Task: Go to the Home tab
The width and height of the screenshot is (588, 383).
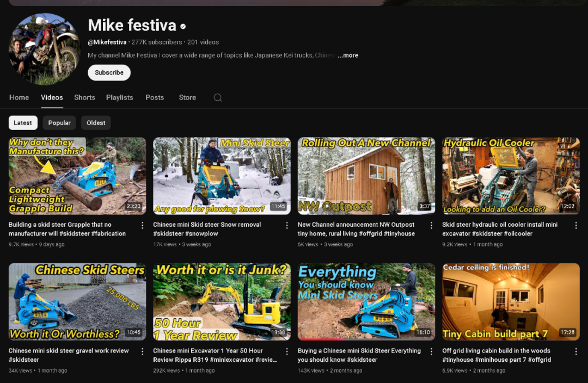Action: (x=19, y=97)
